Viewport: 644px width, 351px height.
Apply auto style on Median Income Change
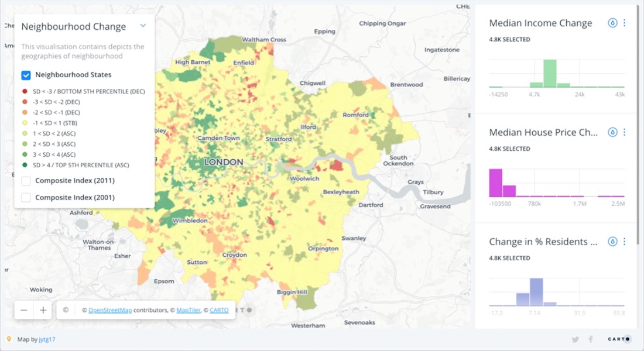click(x=612, y=23)
